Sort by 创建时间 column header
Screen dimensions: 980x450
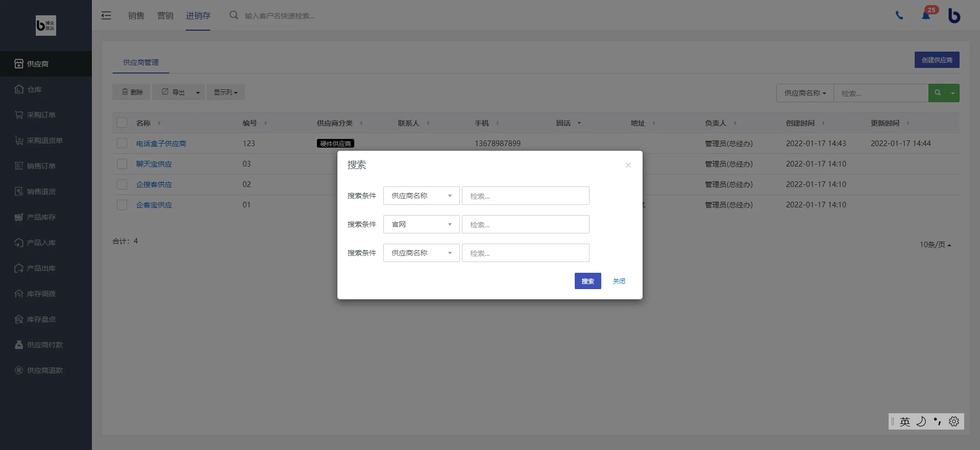pyautogui.click(x=800, y=123)
